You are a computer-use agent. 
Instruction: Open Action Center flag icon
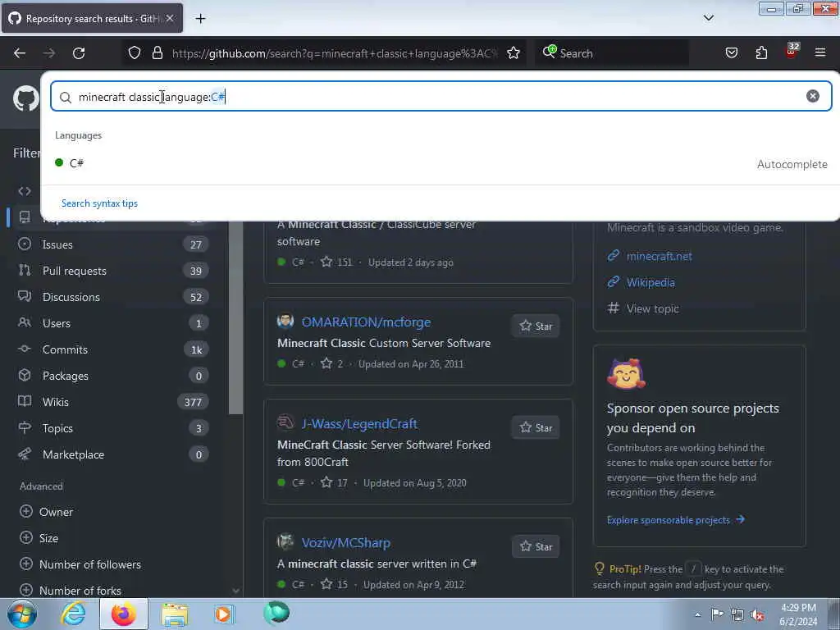point(717,614)
